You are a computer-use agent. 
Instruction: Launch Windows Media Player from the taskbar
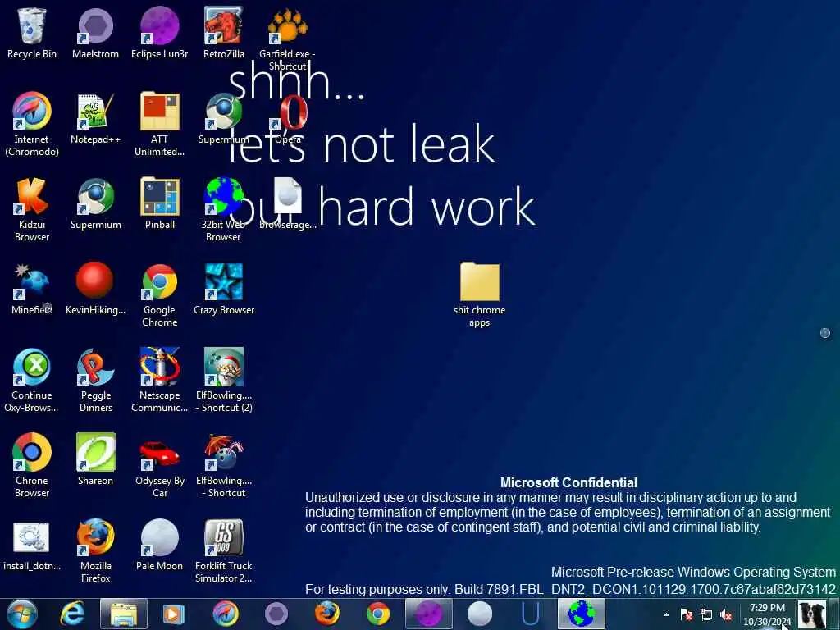(x=173, y=614)
